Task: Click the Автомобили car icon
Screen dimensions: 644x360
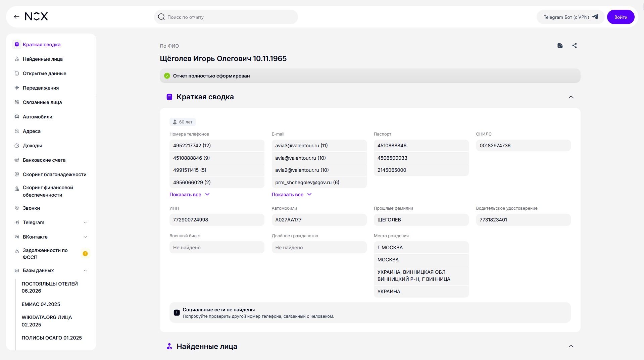Action: [17, 117]
